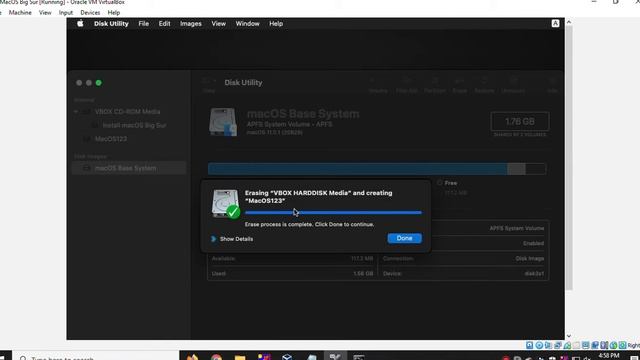Click the hard disk icon with green checkmark

tap(226, 204)
